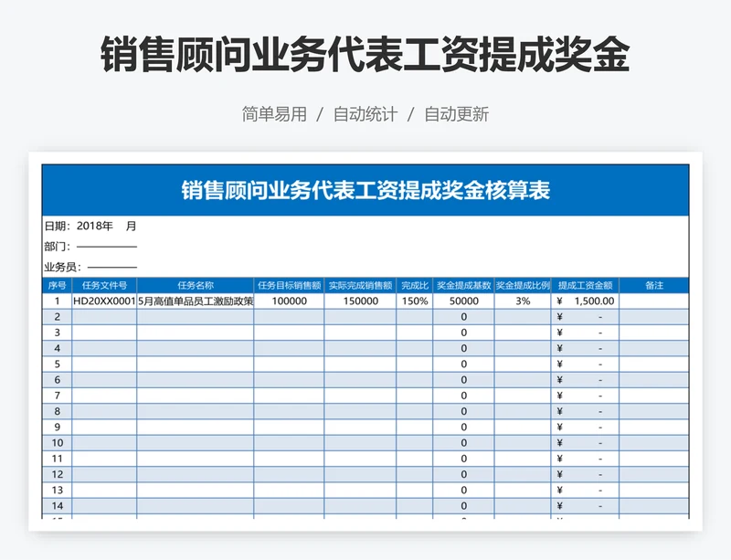Select row number 7 cell
Image resolution: width=731 pixels, height=560 pixels.
coord(58,396)
